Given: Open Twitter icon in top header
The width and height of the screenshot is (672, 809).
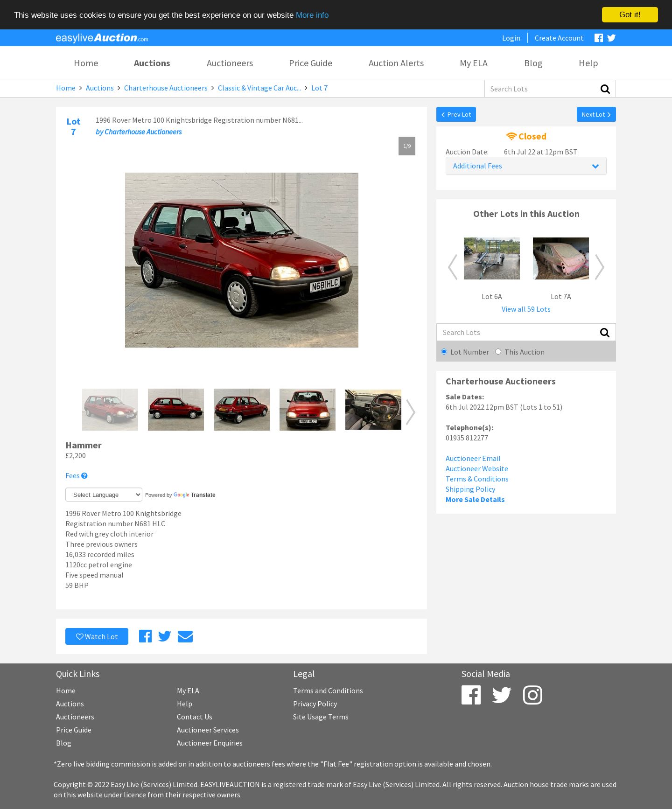Looking at the screenshot, I should pos(611,38).
